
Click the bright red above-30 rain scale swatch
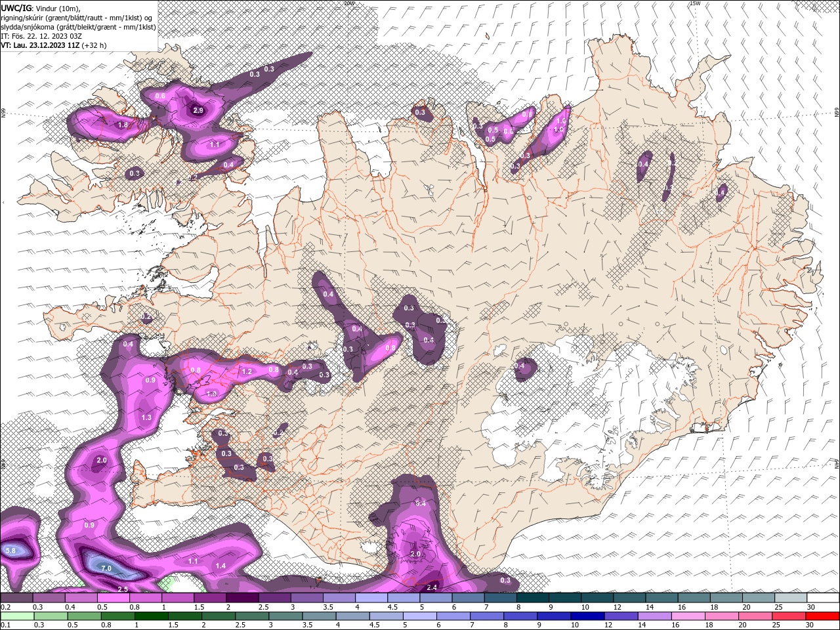[x=822, y=616]
